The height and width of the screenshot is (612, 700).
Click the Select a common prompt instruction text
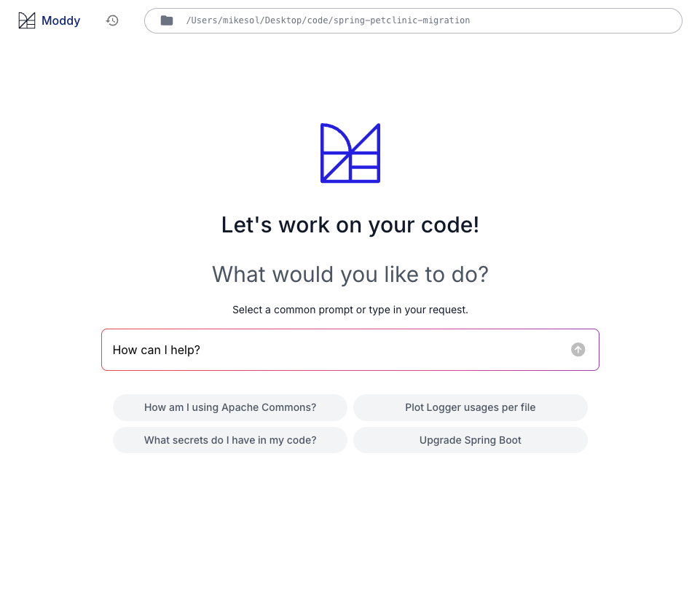coord(350,310)
